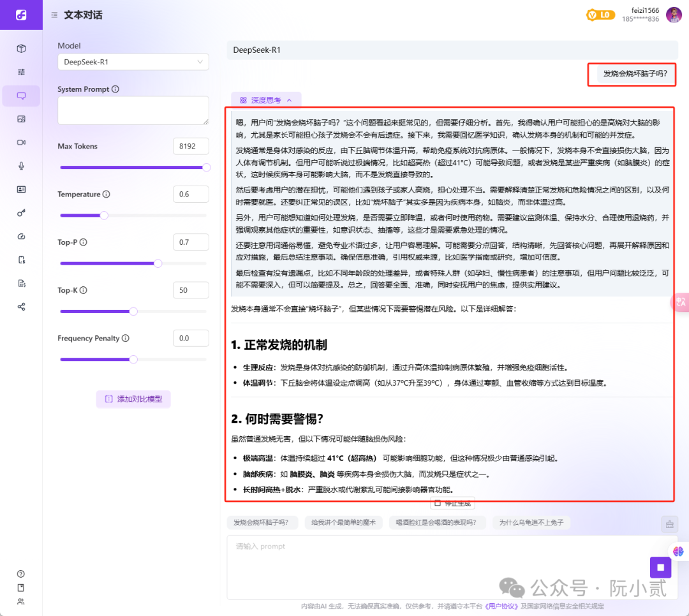
Task: Click the Top-K slider handle
Action: pyautogui.click(x=133, y=311)
